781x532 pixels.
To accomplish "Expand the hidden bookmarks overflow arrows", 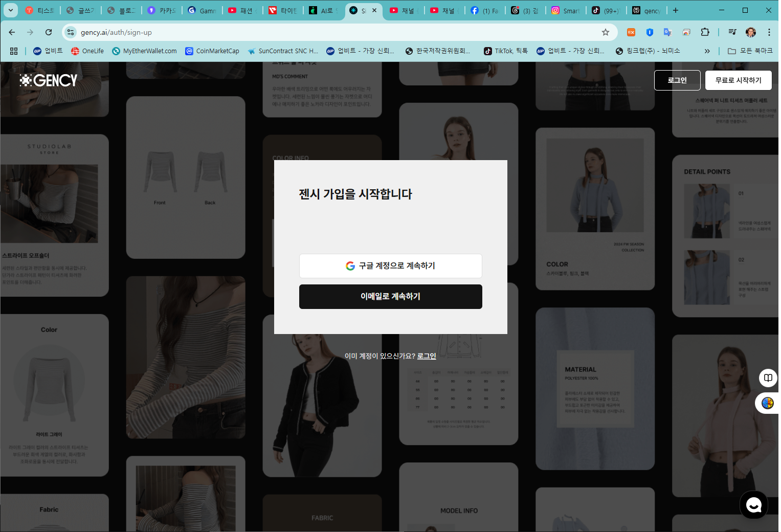I will 707,51.
